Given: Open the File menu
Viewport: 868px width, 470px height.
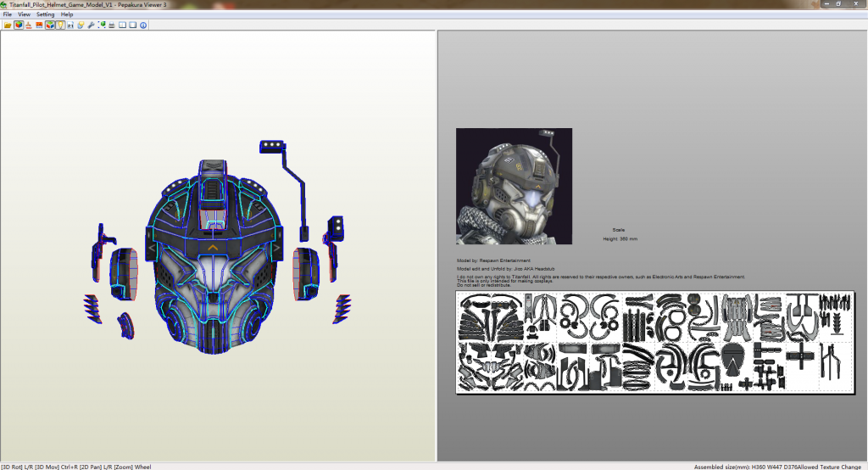Looking at the screenshot, I should click(x=7, y=14).
